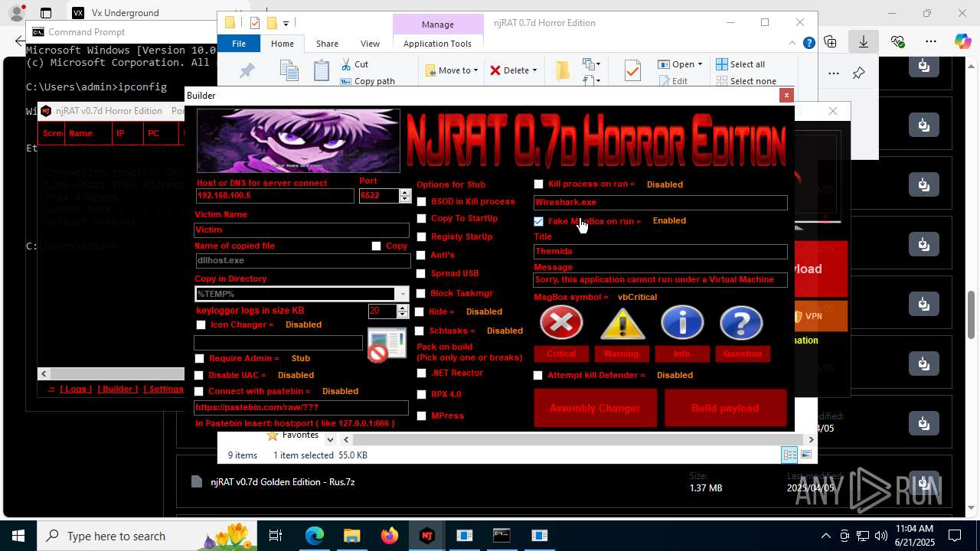Open Edge Browser essentials heart icon
This screenshot has width=980, height=551.
click(x=897, y=41)
